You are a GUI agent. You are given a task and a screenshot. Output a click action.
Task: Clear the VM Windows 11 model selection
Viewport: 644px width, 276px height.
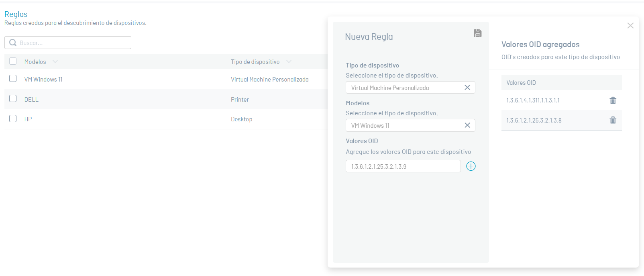(467, 125)
